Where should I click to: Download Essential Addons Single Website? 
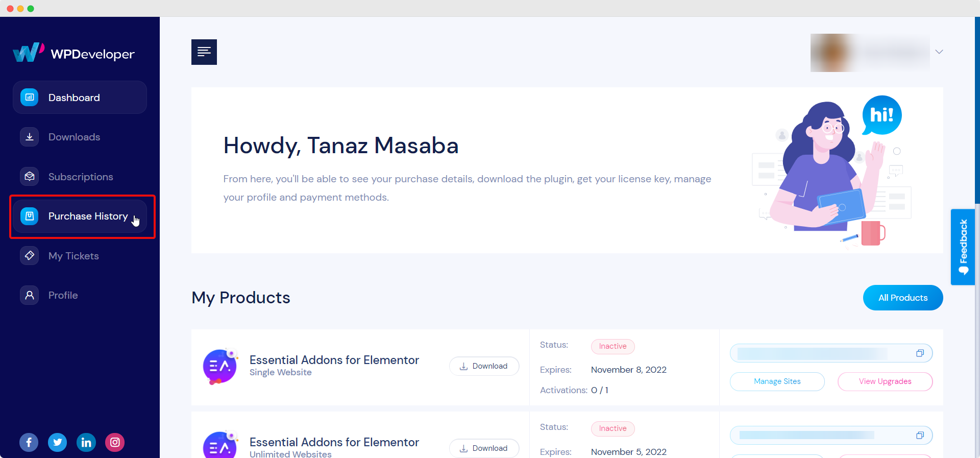pos(484,366)
